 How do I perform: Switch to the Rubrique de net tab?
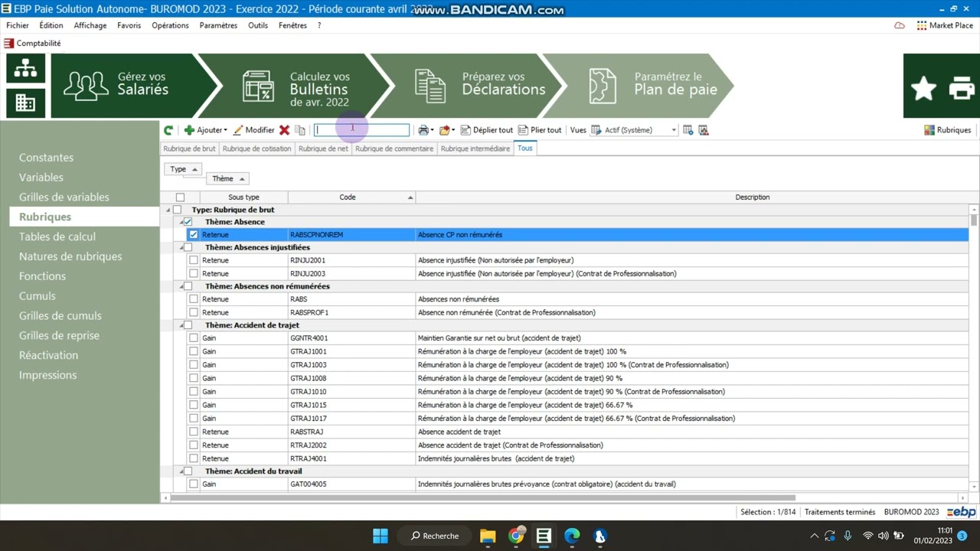pos(323,148)
